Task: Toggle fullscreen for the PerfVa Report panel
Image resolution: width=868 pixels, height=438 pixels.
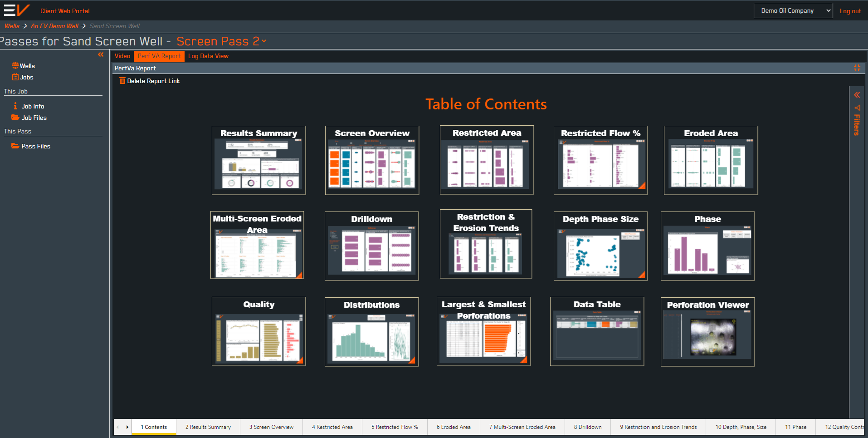Action: (857, 68)
